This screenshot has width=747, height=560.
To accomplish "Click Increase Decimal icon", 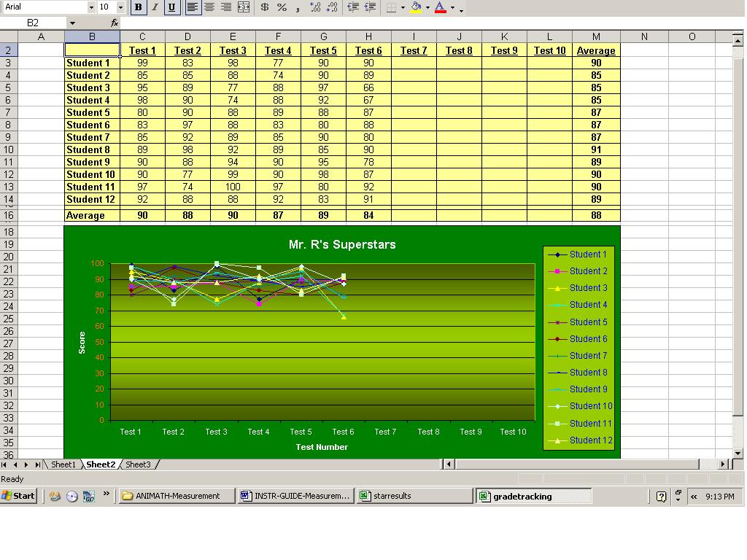I will tap(315, 7).
